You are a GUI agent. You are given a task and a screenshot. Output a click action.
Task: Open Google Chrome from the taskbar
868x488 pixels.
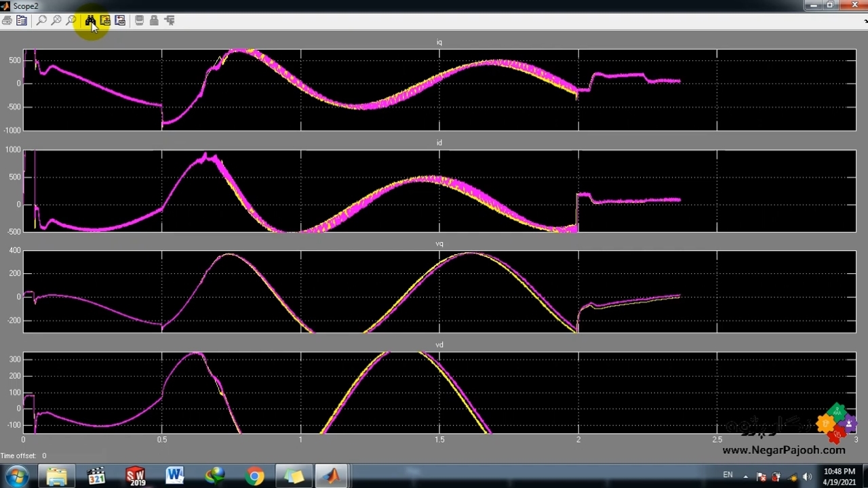[254, 476]
